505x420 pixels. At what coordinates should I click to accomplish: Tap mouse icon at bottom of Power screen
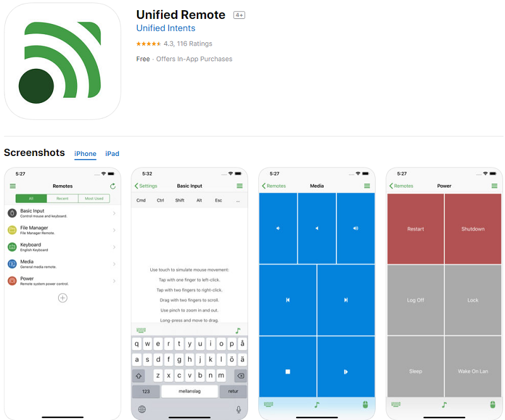(493, 405)
